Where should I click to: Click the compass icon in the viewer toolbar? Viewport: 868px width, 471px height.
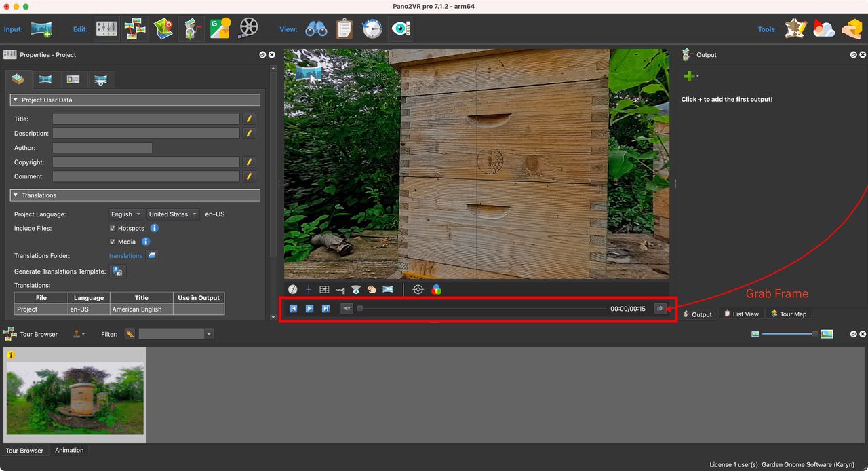(293, 289)
